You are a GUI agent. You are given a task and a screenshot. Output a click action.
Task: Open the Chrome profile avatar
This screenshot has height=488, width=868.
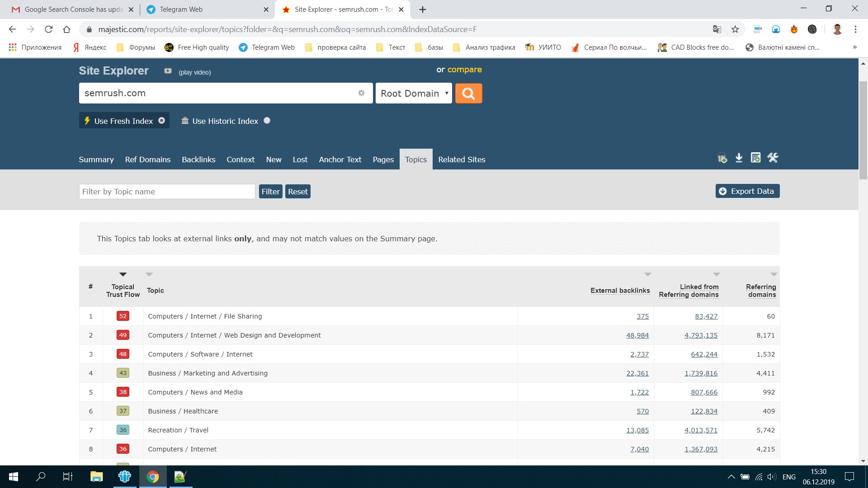coord(837,29)
